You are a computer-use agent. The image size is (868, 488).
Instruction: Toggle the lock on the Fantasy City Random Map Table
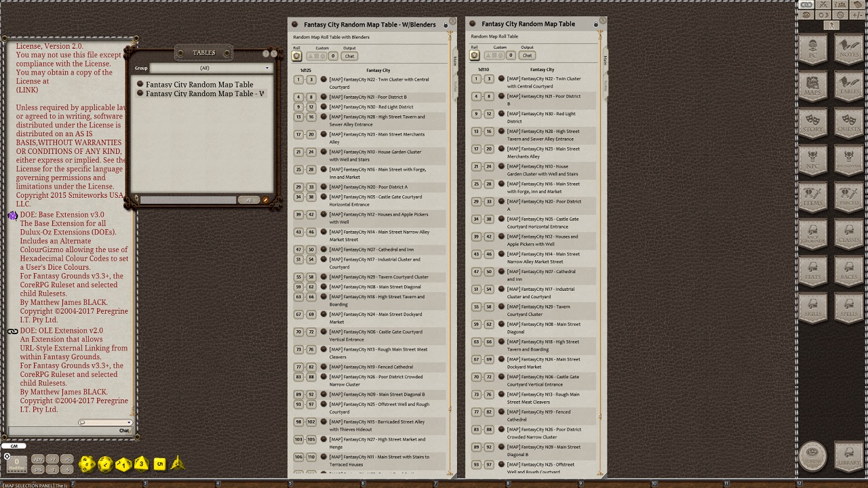point(595,24)
